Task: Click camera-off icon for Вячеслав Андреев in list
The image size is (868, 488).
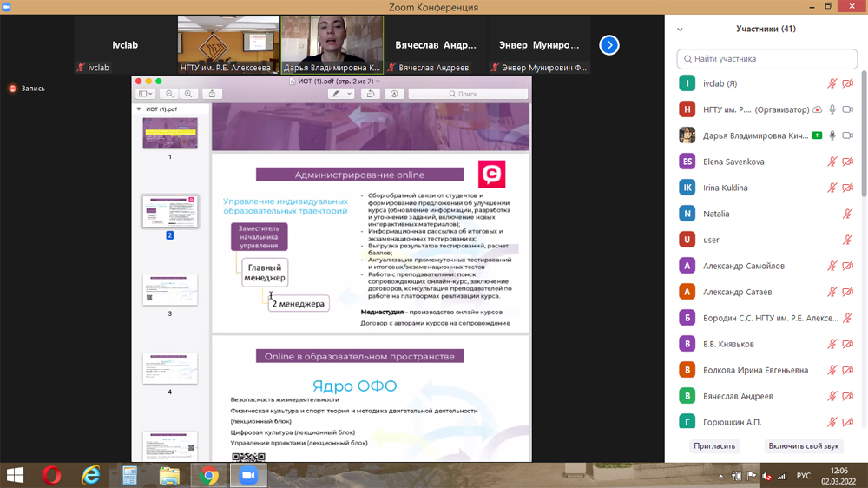Action: click(847, 396)
